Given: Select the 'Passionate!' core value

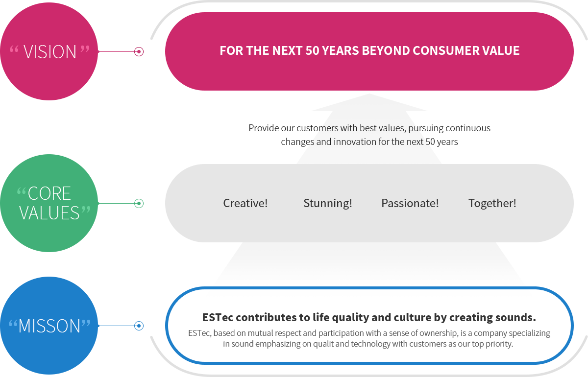Looking at the screenshot, I should 410,203.
